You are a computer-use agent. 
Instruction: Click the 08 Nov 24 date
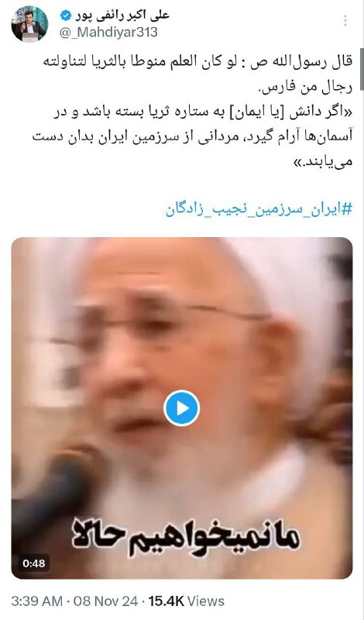[x=106, y=601]
